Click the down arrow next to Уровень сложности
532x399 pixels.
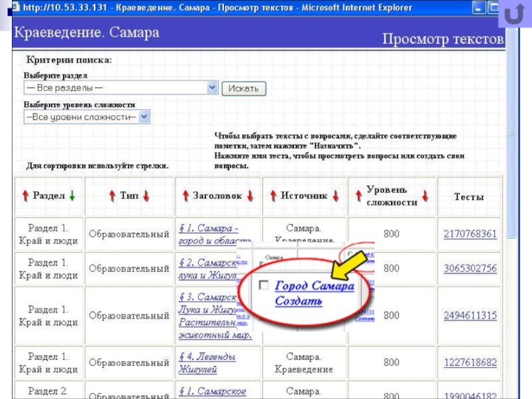point(425,196)
